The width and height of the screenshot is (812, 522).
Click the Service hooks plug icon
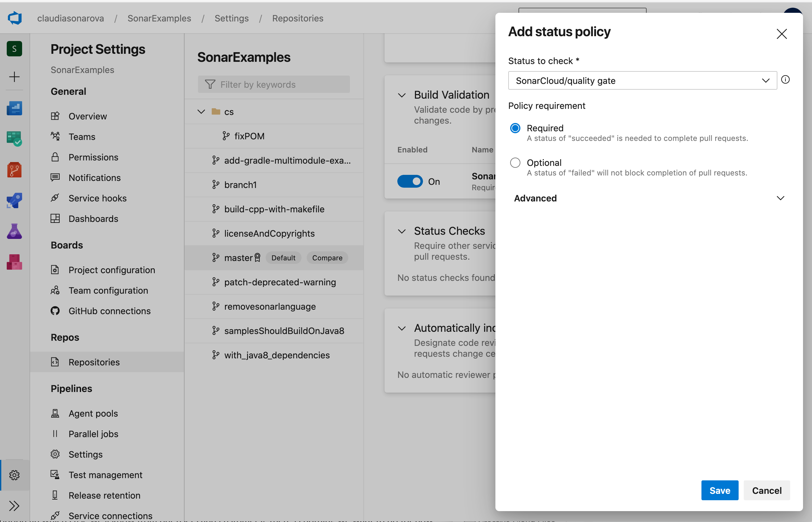click(55, 198)
